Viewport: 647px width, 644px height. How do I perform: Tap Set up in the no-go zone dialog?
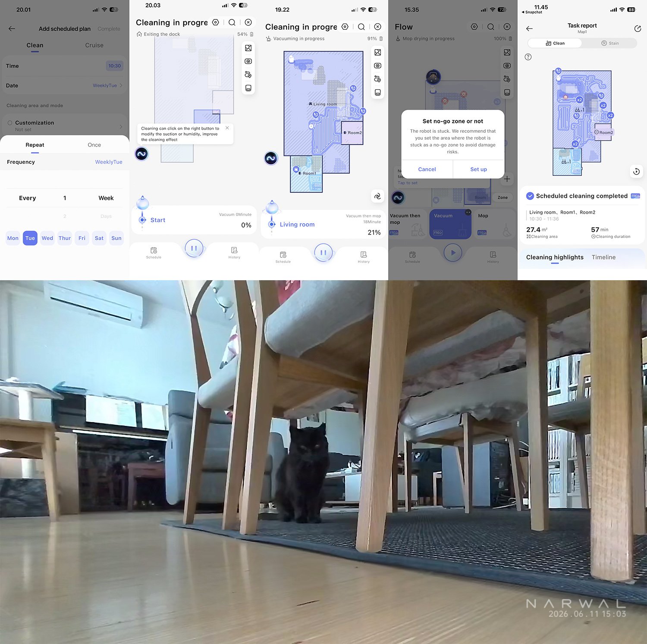tap(479, 169)
